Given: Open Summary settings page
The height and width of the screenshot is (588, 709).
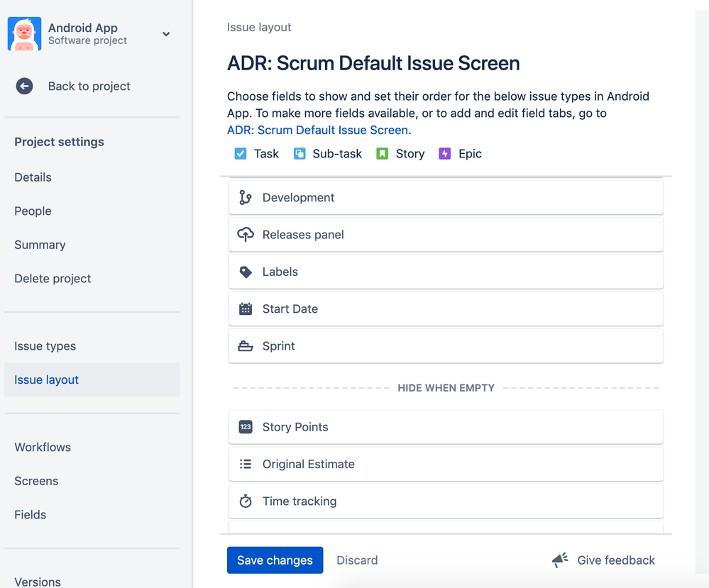Looking at the screenshot, I should (x=40, y=245).
